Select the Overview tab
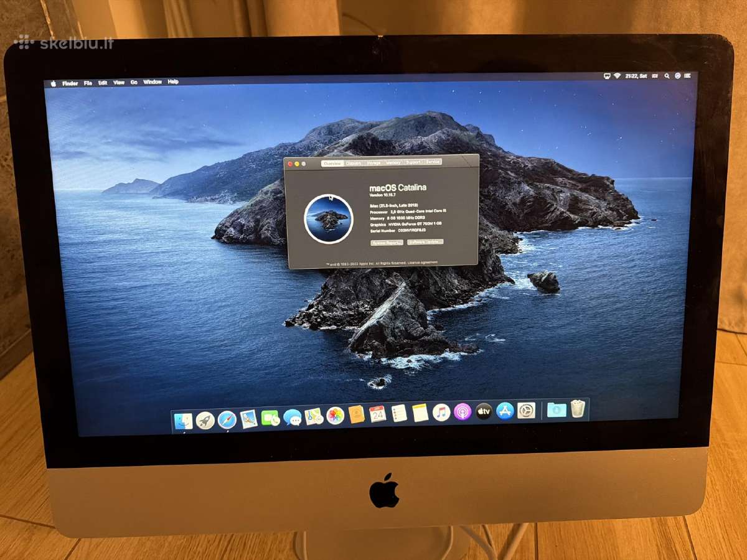Screen dimensions: 747x560 pyautogui.click(x=332, y=163)
